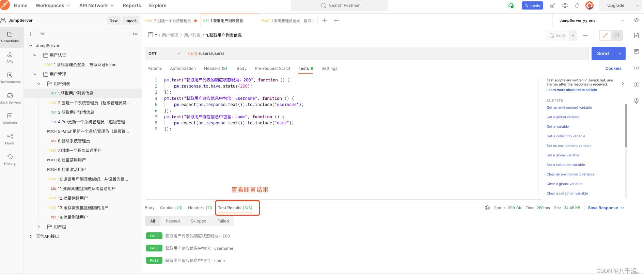Open the settings gear icon
644x277 pixels.
point(565,5)
